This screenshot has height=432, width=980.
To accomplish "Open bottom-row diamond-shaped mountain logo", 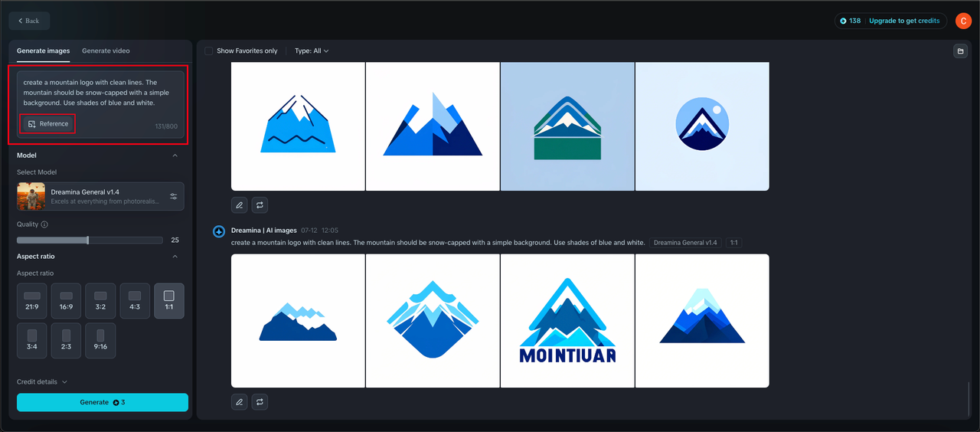I will coord(433,321).
